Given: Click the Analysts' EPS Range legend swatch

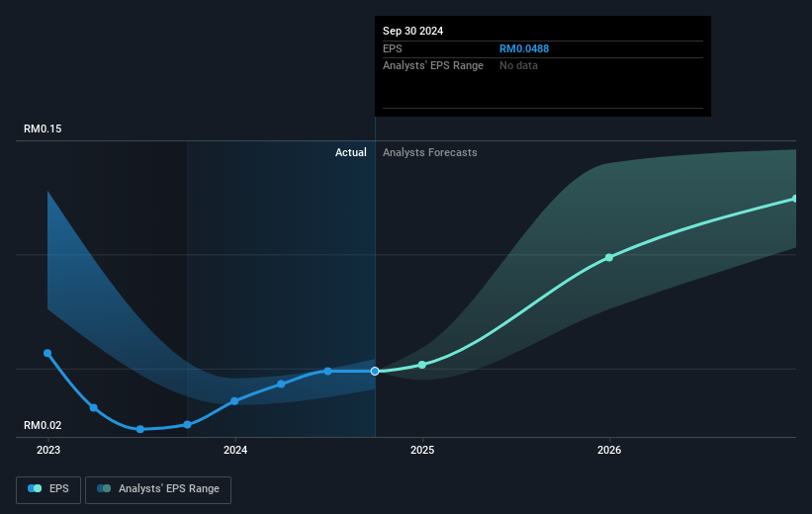Looking at the screenshot, I should coord(104,488).
